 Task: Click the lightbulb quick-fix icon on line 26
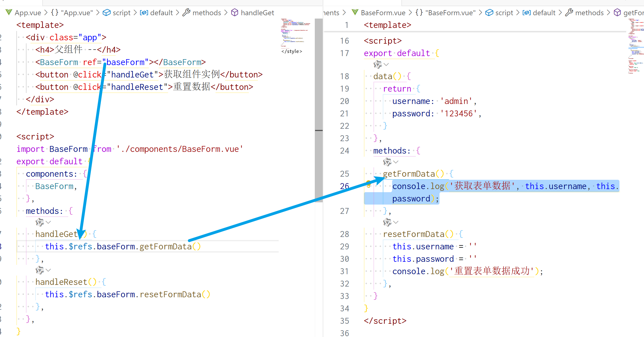tap(368, 184)
